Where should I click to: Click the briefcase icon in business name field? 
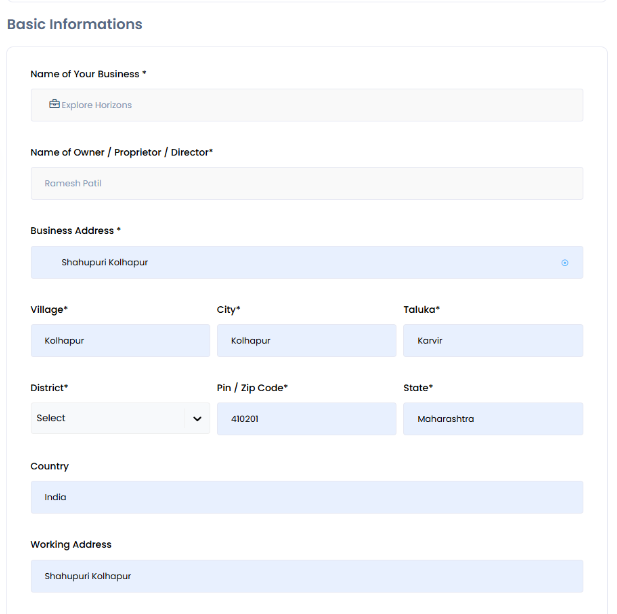coord(54,104)
